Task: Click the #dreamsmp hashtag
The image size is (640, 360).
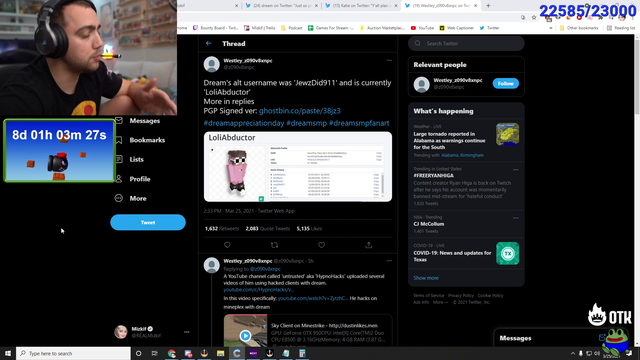Action: click(307, 123)
